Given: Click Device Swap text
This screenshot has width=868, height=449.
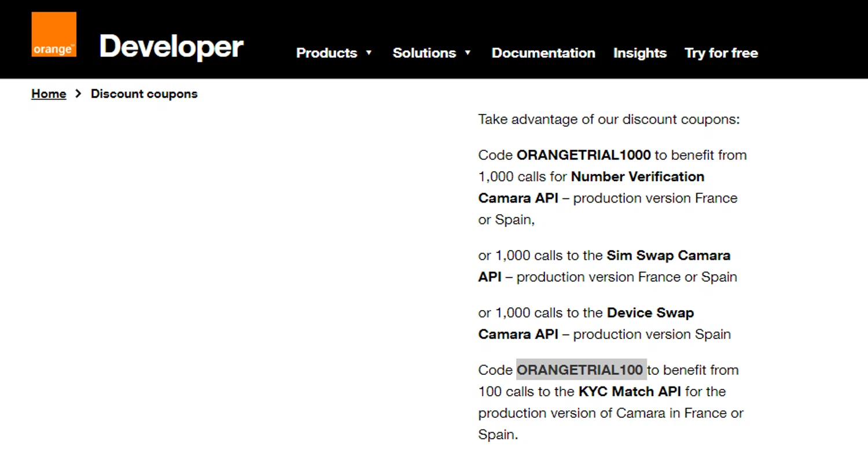Looking at the screenshot, I should pyautogui.click(x=651, y=313).
